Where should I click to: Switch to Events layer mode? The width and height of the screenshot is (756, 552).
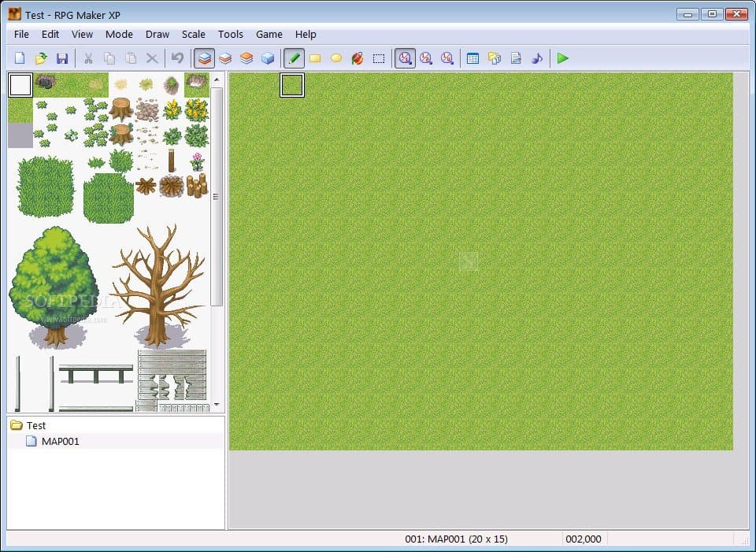268,58
